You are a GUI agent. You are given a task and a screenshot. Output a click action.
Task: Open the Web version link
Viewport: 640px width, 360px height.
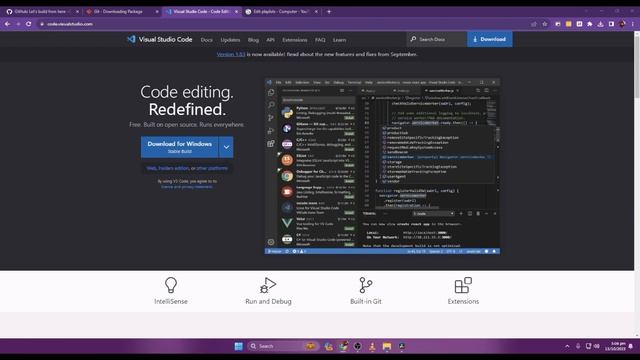(151, 168)
